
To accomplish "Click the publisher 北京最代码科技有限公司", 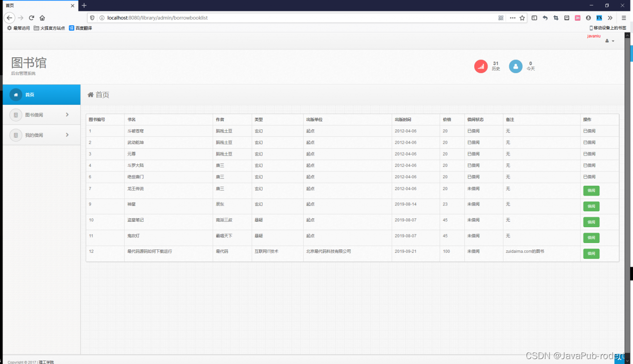I will [x=328, y=251].
